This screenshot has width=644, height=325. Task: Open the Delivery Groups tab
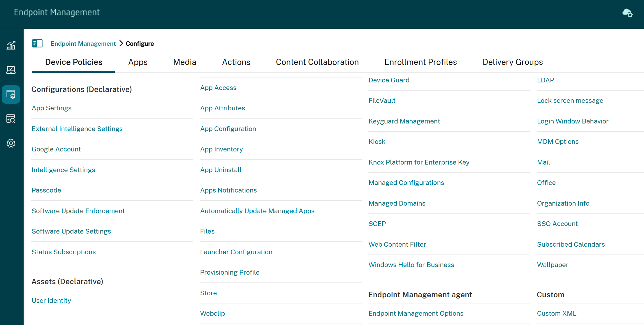[513, 62]
